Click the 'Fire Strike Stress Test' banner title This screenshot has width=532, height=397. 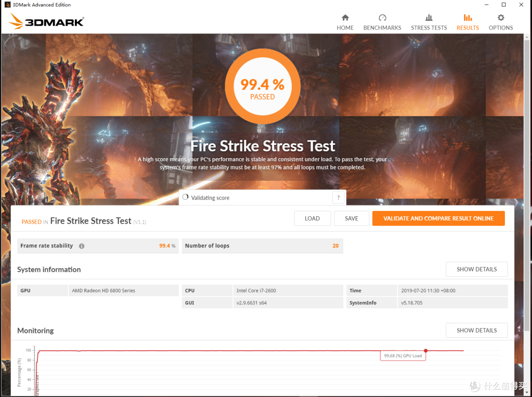(x=263, y=146)
